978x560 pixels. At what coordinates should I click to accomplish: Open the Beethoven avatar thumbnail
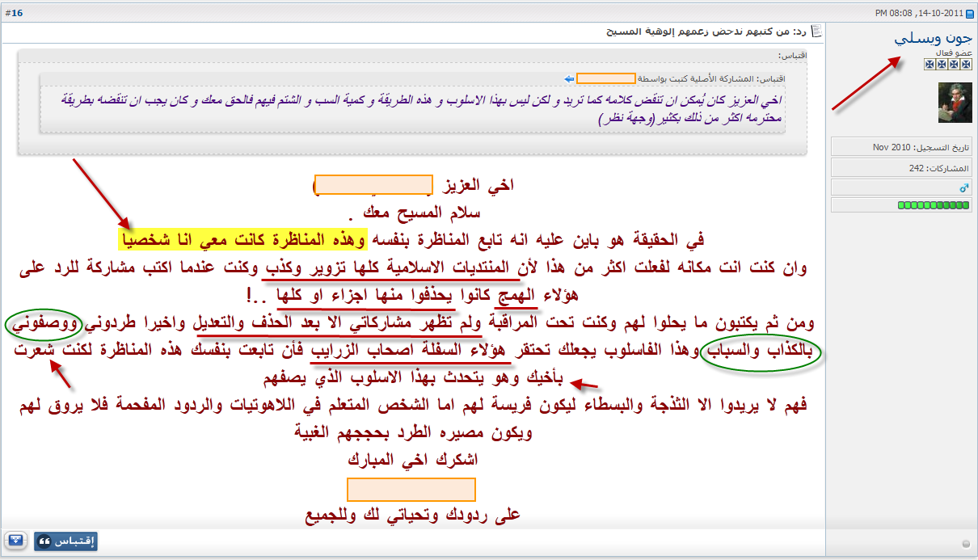955,103
